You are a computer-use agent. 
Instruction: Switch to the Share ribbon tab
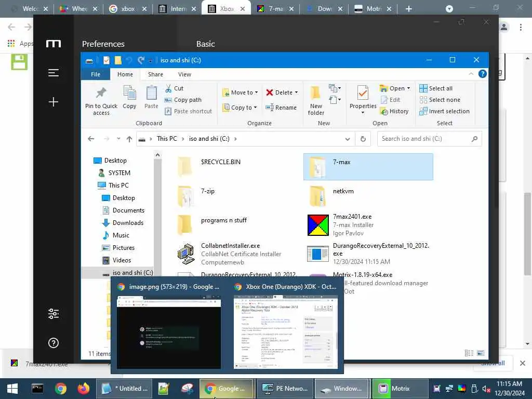point(155,74)
